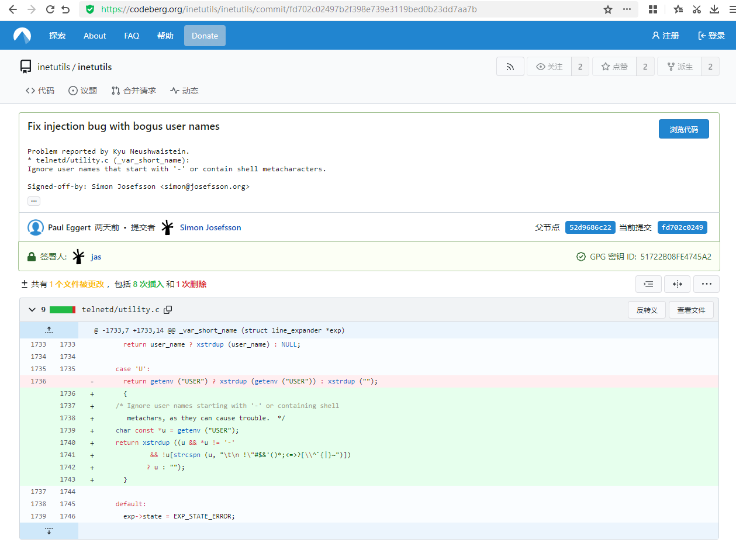Toggle watch (关注) on this repository
The image size is (736, 560).
coord(549,67)
